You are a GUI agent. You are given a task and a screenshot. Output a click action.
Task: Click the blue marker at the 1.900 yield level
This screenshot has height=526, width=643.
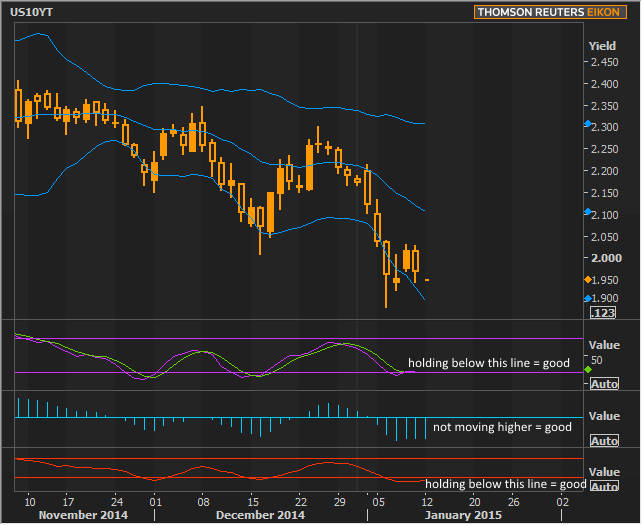587,298
